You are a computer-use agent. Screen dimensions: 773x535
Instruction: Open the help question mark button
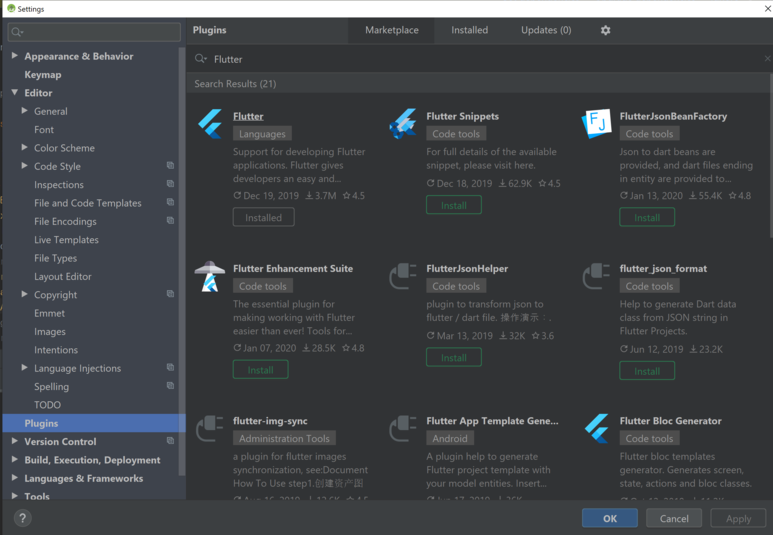(23, 518)
